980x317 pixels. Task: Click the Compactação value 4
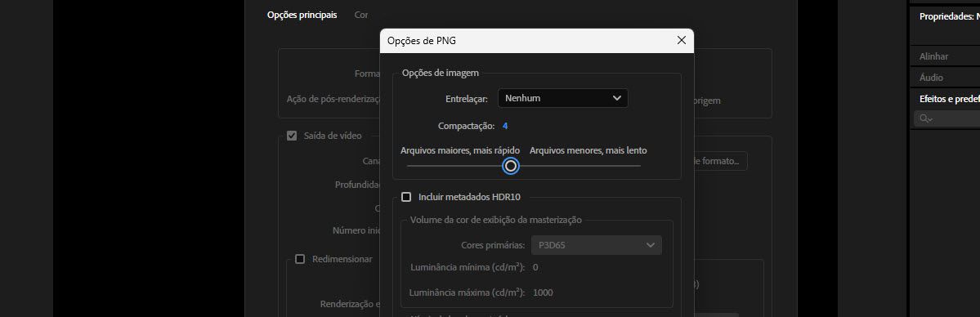coord(505,126)
